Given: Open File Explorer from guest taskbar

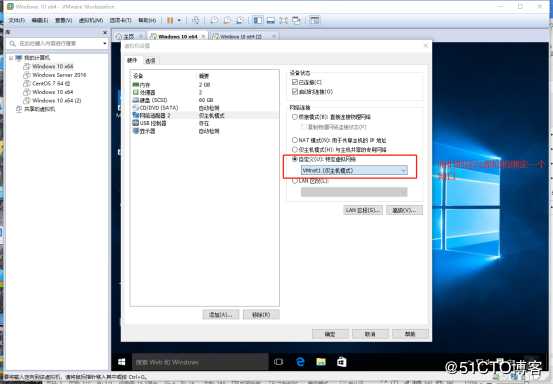Looking at the screenshot, I should tap(321, 362).
